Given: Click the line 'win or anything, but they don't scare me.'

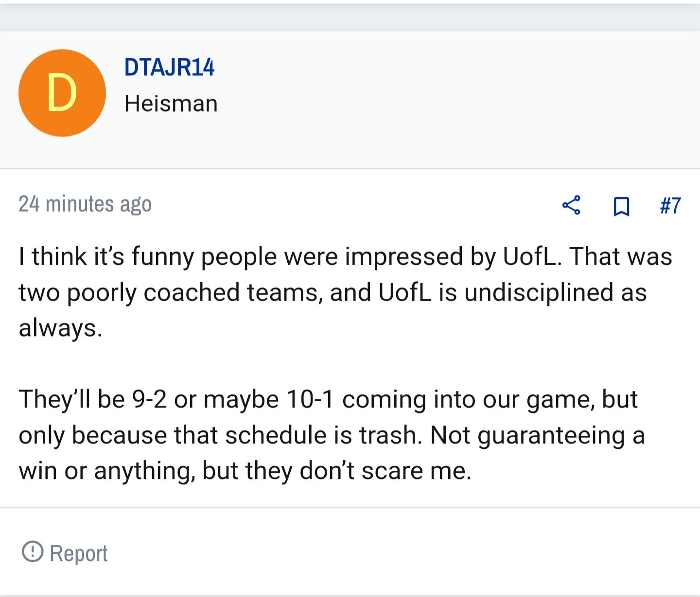Looking at the screenshot, I should pyautogui.click(x=245, y=471).
